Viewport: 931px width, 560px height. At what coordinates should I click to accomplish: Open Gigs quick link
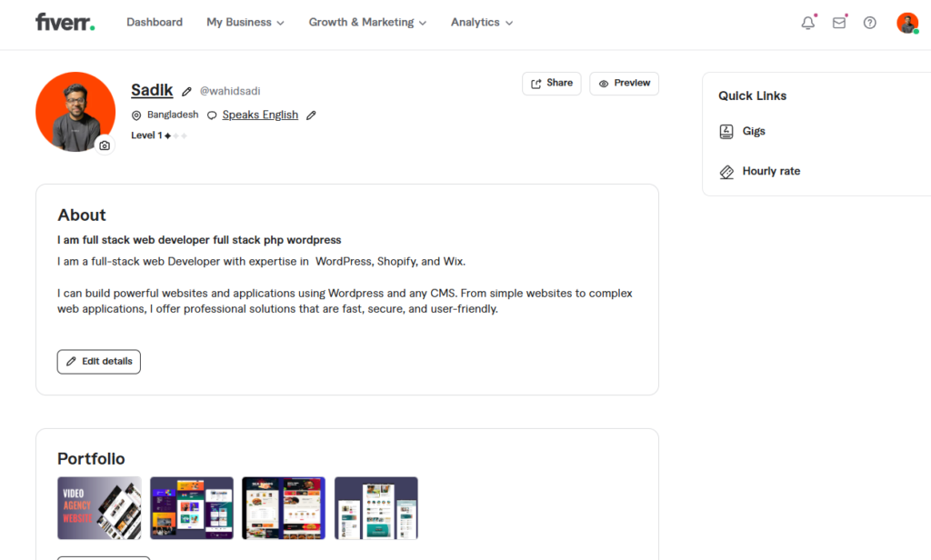tap(753, 131)
